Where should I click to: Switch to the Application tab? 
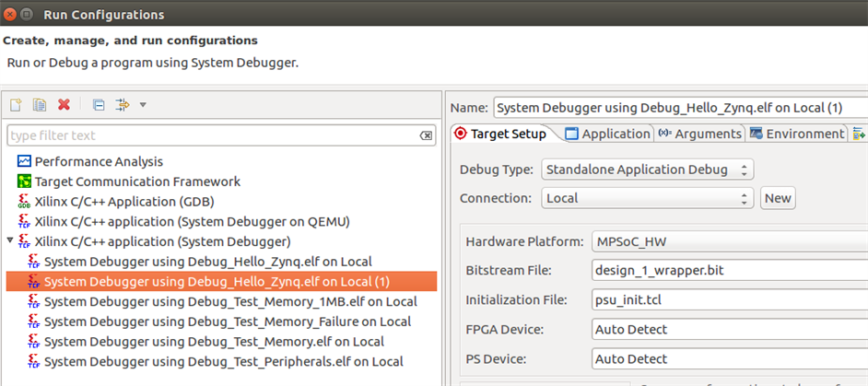607,134
